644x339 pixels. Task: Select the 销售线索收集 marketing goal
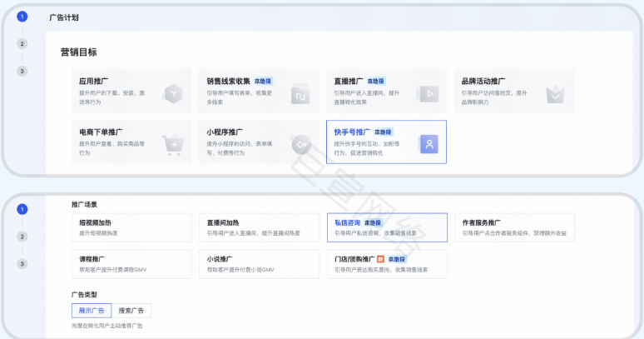pos(259,91)
